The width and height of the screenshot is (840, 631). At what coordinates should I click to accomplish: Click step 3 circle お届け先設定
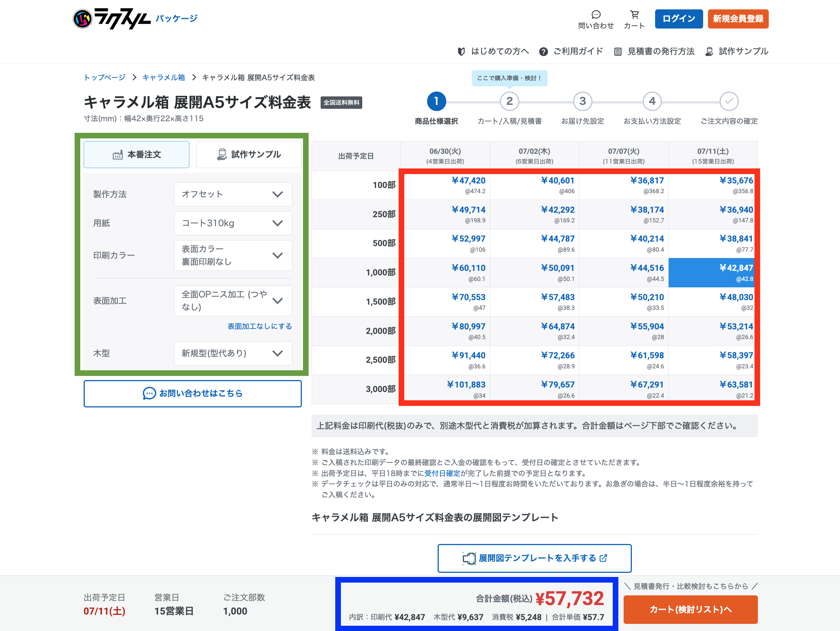(582, 101)
